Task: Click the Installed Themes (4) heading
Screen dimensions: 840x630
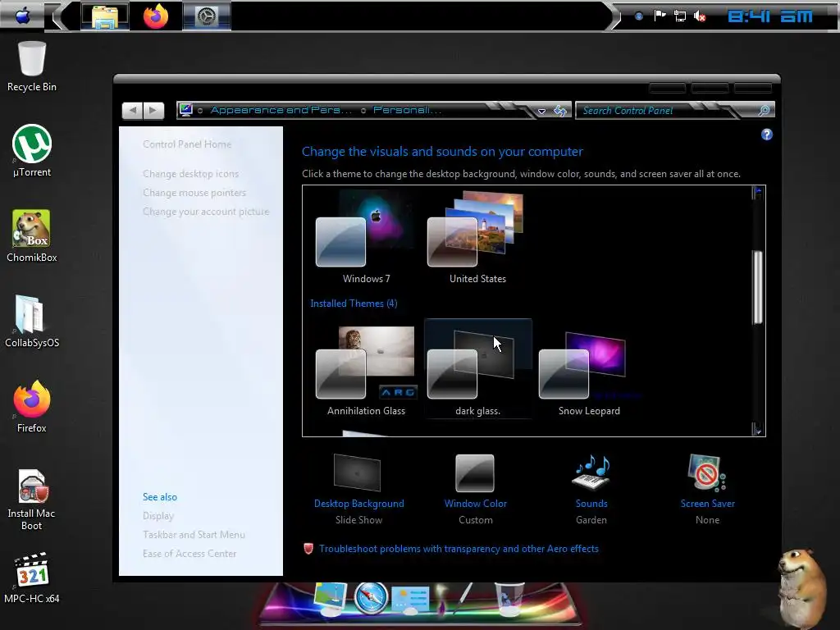Action: [354, 304]
